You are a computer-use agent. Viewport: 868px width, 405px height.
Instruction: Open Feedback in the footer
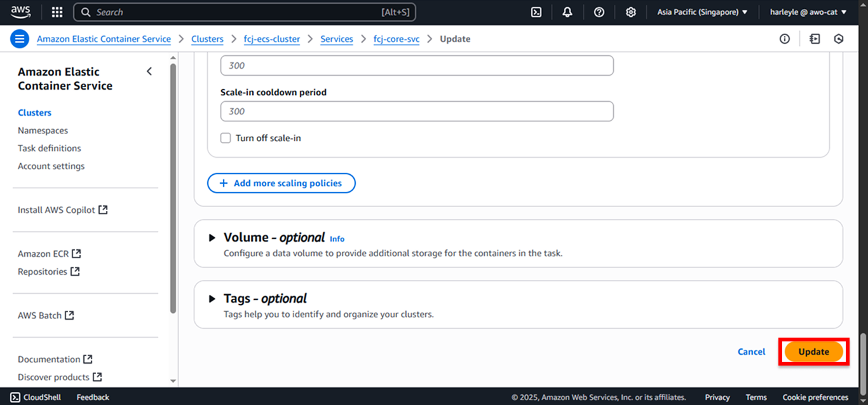pyautogui.click(x=93, y=397)
